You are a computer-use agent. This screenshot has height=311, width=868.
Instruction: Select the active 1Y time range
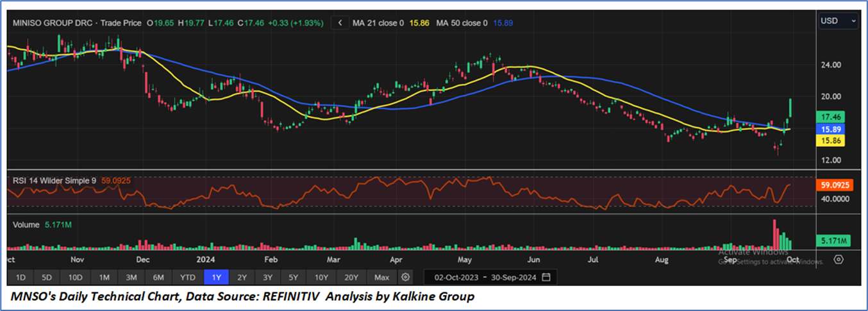click(216, 277)
